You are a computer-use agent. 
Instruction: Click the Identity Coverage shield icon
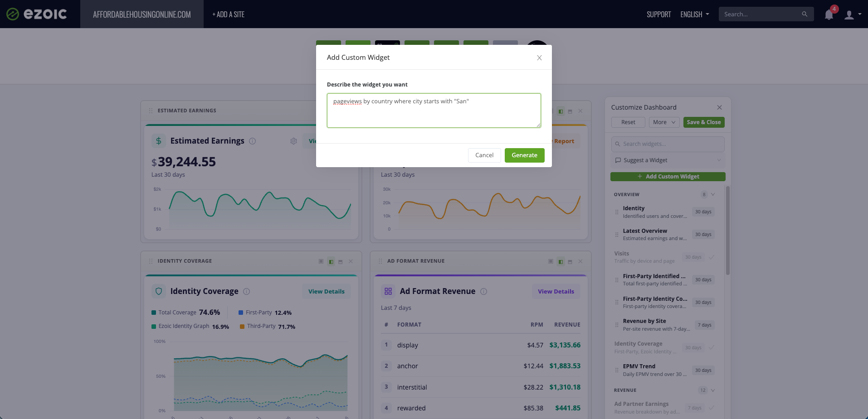pos(159,291)
